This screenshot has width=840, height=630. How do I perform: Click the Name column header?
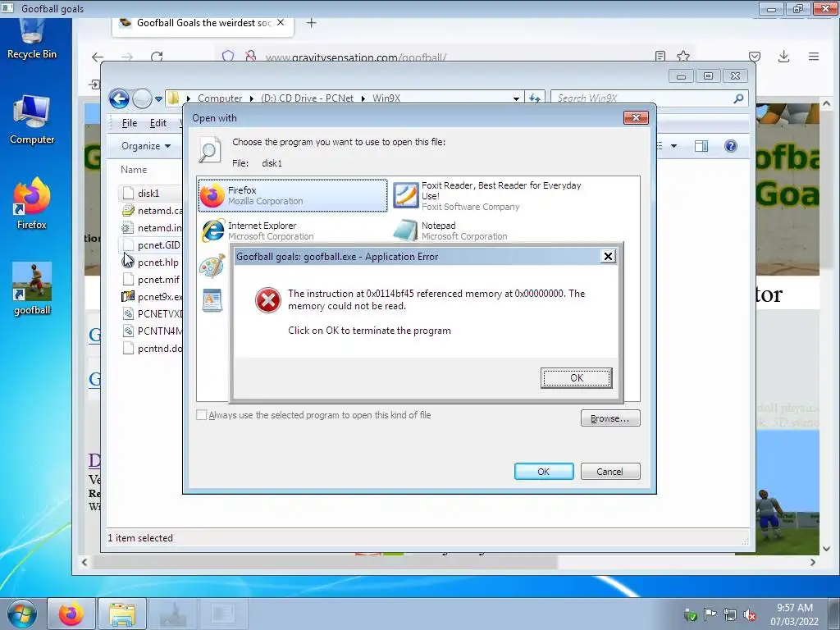(134, 169)
